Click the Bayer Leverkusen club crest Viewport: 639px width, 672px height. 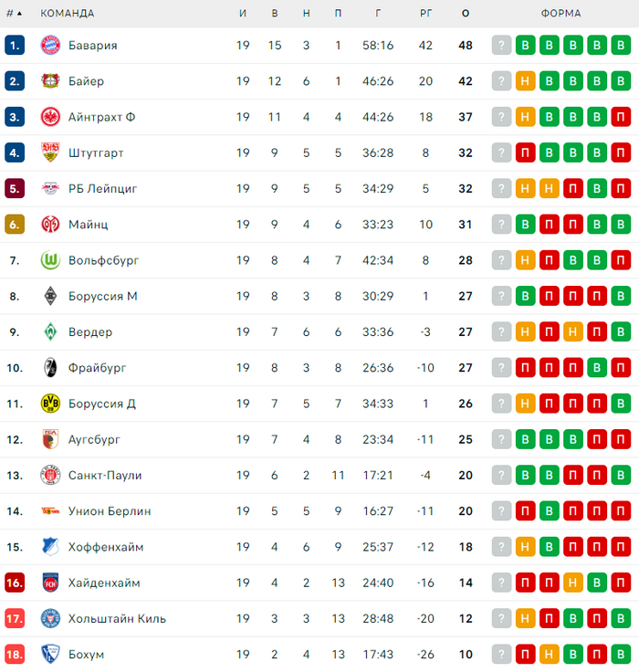coord(50,81)
